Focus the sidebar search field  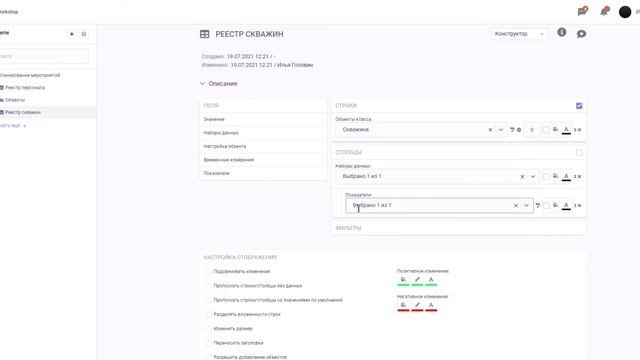pyautogui.click(x=43, y=56)
